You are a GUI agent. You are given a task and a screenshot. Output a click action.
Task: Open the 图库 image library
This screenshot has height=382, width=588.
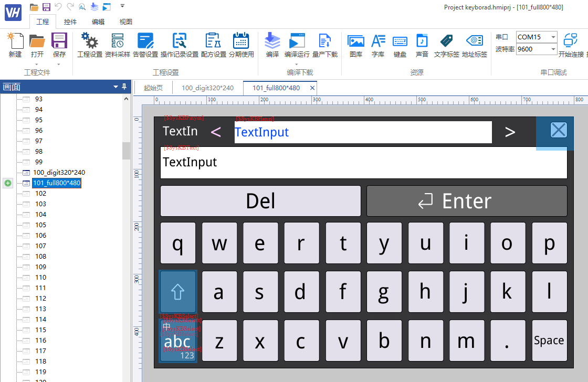[356, 45]
